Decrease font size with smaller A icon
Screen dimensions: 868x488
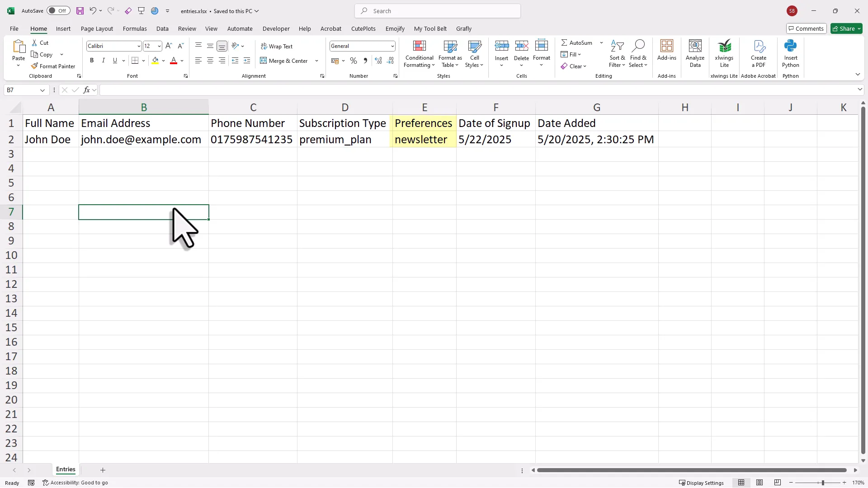coord(180,46)
